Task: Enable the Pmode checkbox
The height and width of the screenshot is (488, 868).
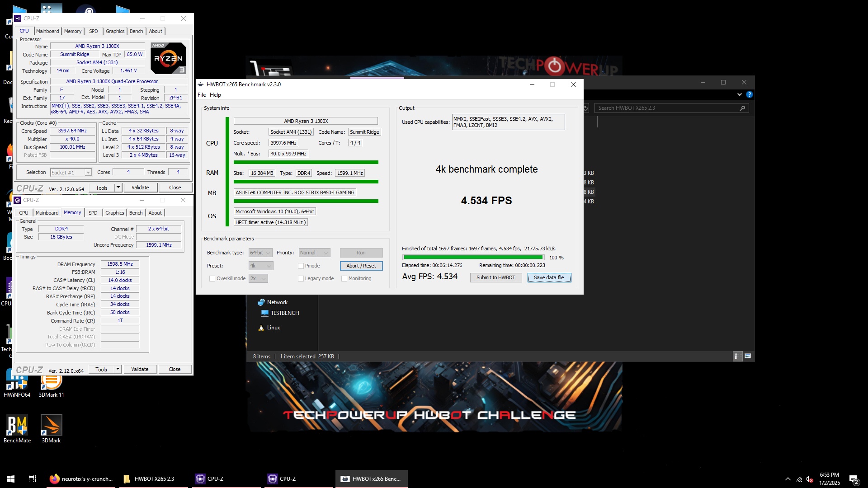Action: 301,266
